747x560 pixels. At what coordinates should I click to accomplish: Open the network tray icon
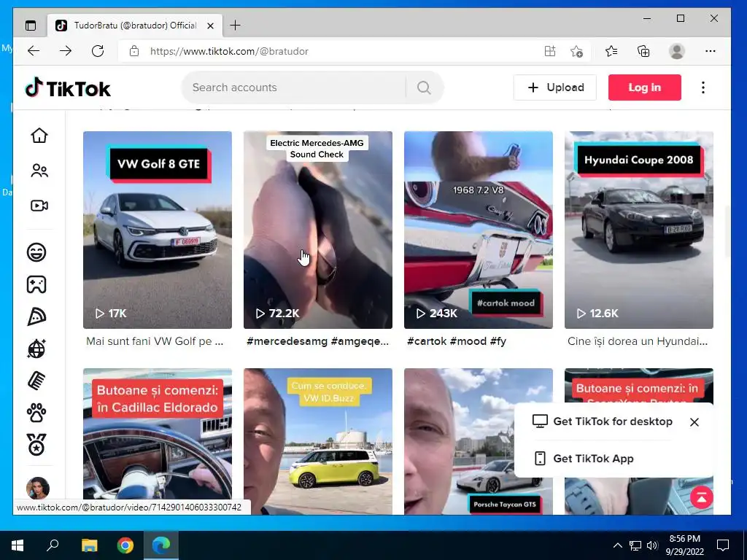pos(635,545)
